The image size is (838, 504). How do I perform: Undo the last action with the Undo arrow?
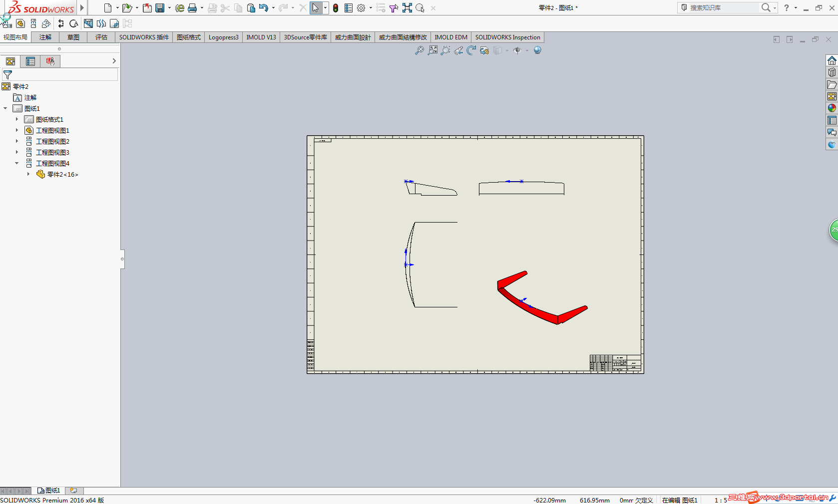pos(264,8)
